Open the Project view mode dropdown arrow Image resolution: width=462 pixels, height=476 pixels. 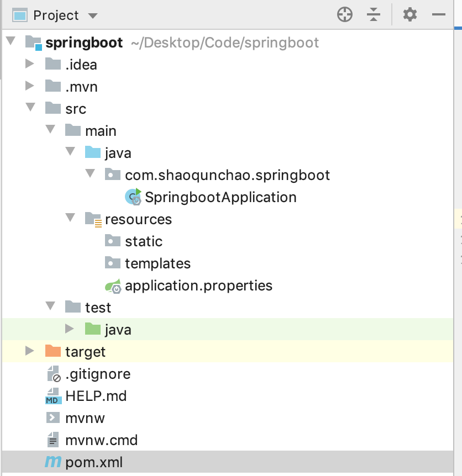(x=93, y=15)
